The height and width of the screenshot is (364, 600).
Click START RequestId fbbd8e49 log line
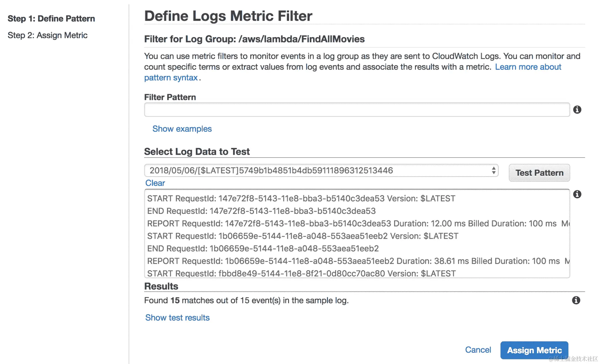tap(301, 273)
